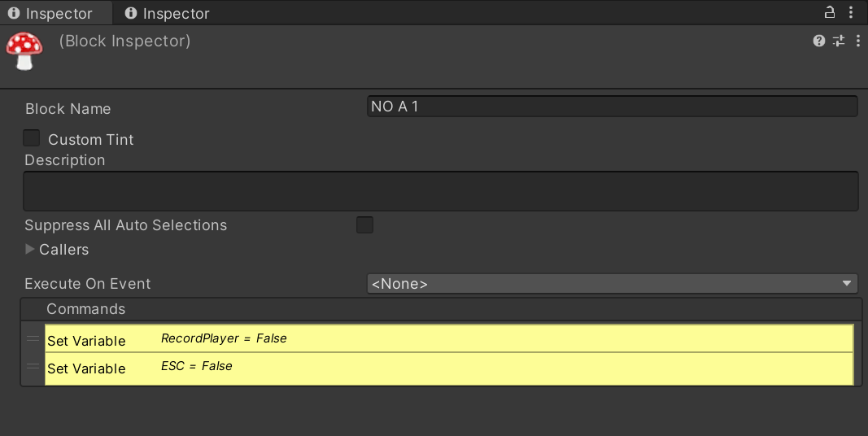Check Suppress All Auto Selections box
Viewport: 868px width, 436px height.
pyautogui.click(x=364, y=225)
